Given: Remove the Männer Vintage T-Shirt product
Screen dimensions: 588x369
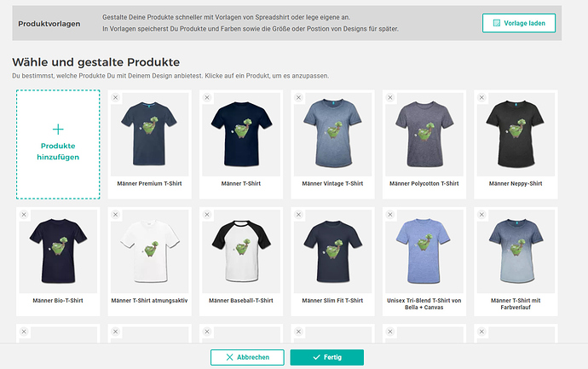Looking at the screenshot, I should pos(299,98).
